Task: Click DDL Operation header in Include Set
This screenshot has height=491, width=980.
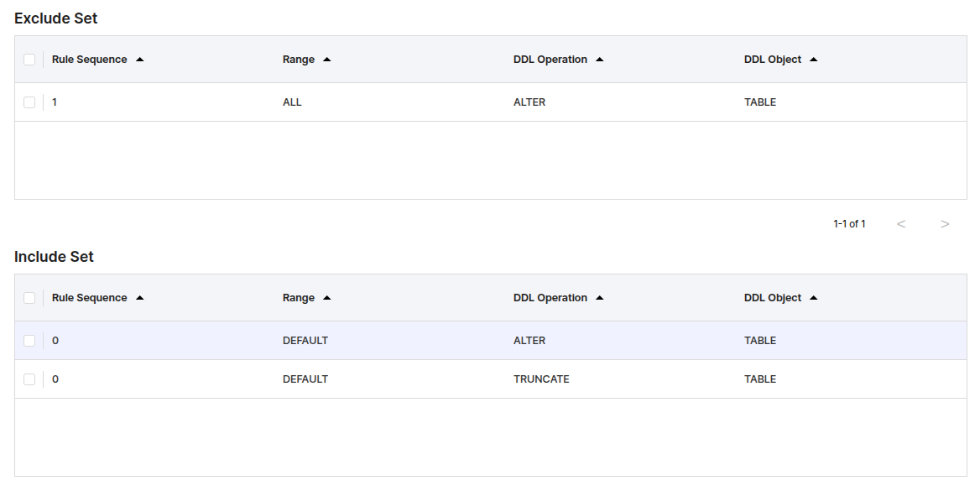Action: [550, 298]
